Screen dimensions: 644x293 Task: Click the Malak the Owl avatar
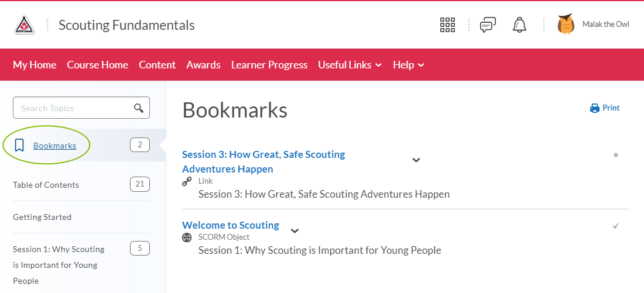pos(566,24)
